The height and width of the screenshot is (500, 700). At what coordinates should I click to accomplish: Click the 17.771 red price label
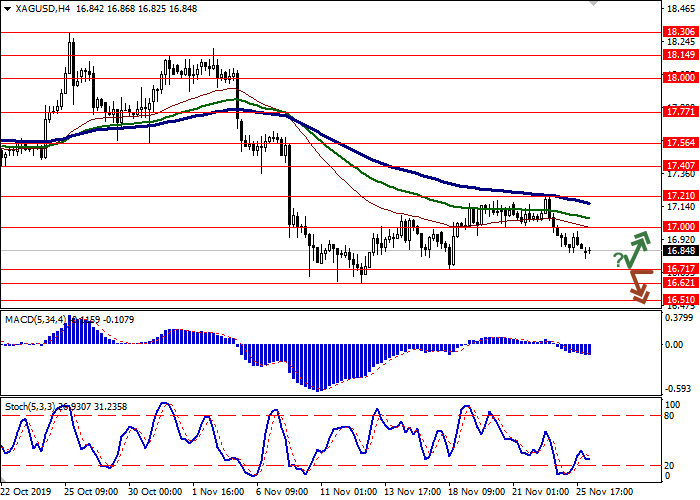coord(680,112)
